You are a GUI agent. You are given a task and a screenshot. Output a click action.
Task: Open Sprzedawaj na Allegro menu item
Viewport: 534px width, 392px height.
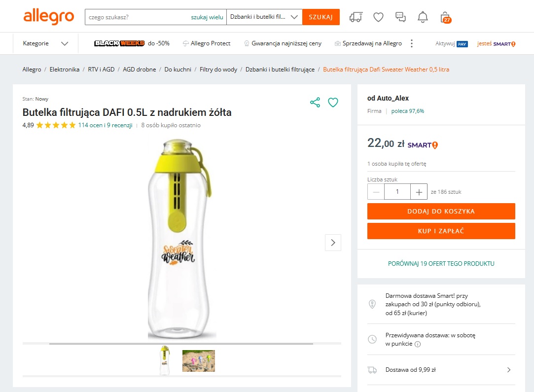(x=368, y=43)
